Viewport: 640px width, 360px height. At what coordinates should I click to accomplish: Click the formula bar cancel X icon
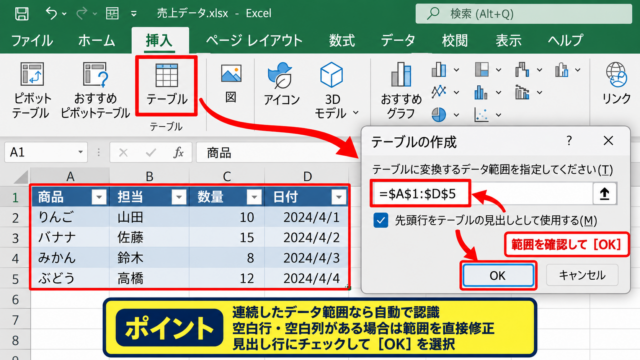[123, 153]
